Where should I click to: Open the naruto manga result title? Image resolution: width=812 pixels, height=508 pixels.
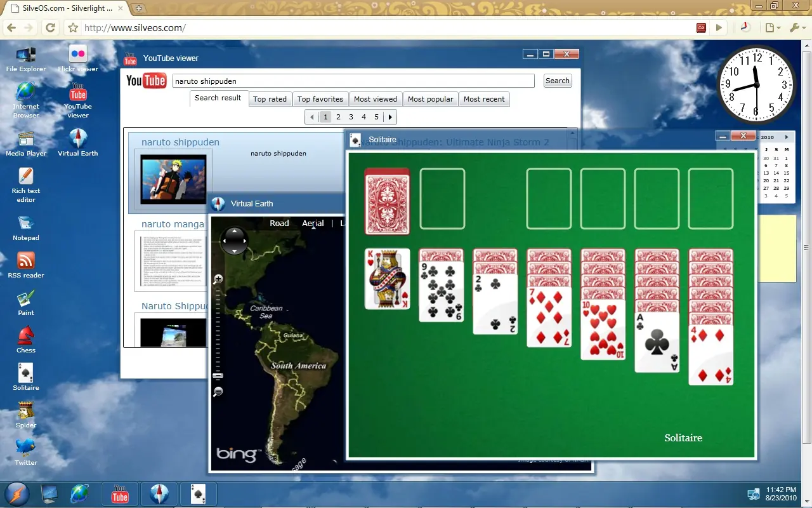[x=173, y=224]
